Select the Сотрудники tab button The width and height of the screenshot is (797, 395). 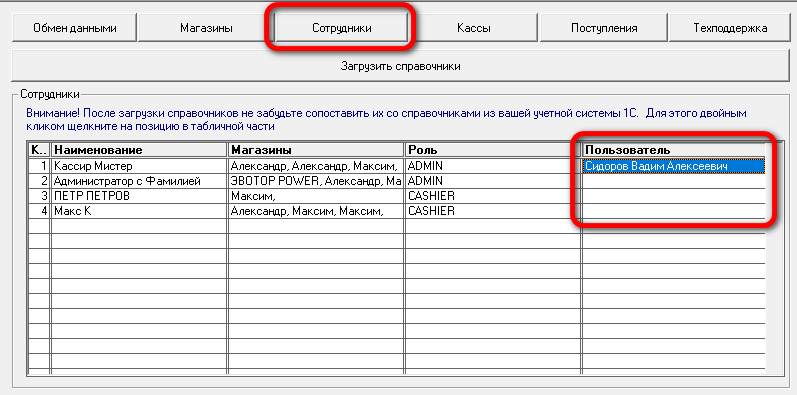point(342,28)
